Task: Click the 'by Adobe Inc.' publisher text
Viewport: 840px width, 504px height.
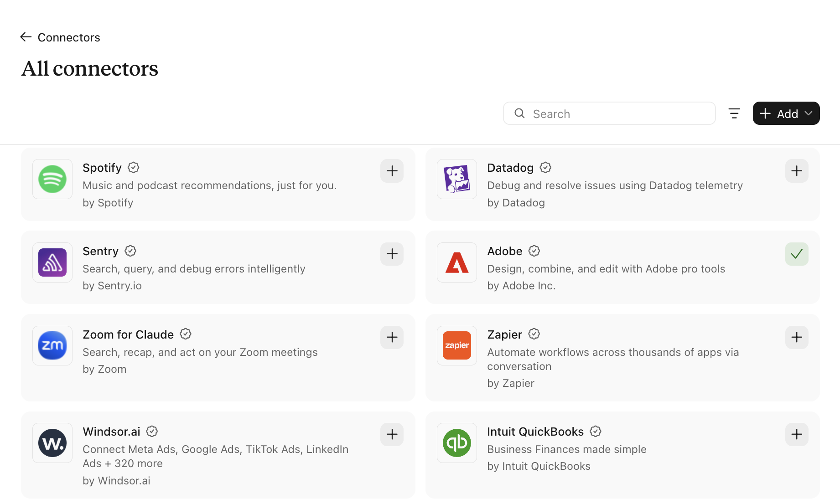Action: tap(521, 286)
